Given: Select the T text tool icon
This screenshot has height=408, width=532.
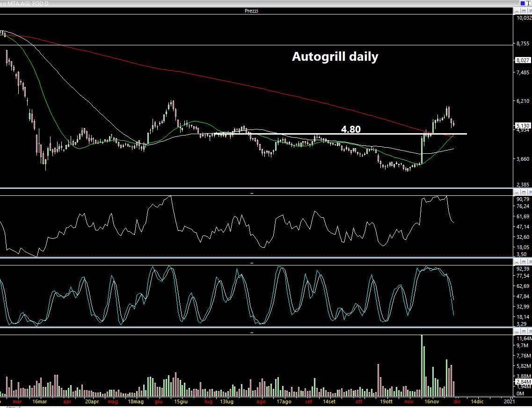Looking at the screenshot, I should coord(529,3).
